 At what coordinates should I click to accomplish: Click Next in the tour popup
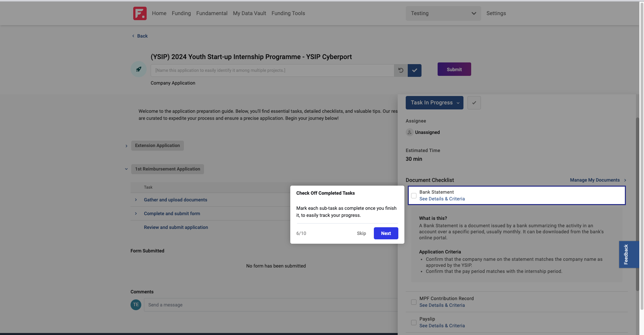[x=386, y=233]
